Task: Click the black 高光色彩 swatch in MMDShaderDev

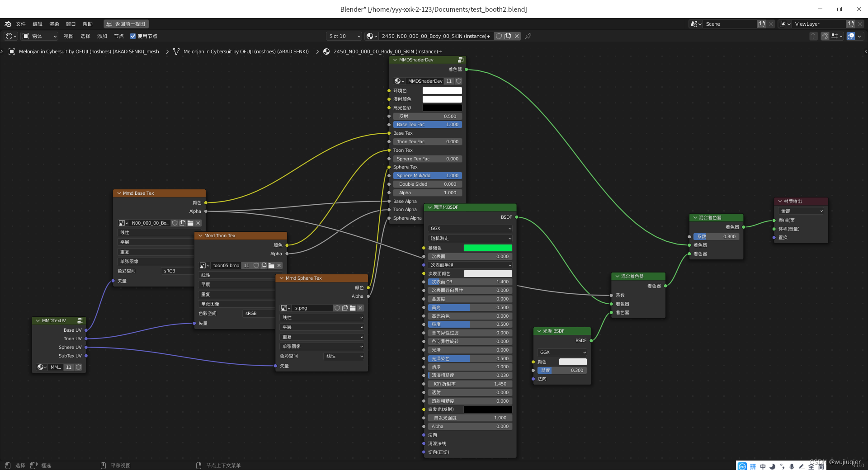Action: pos(442,108)
